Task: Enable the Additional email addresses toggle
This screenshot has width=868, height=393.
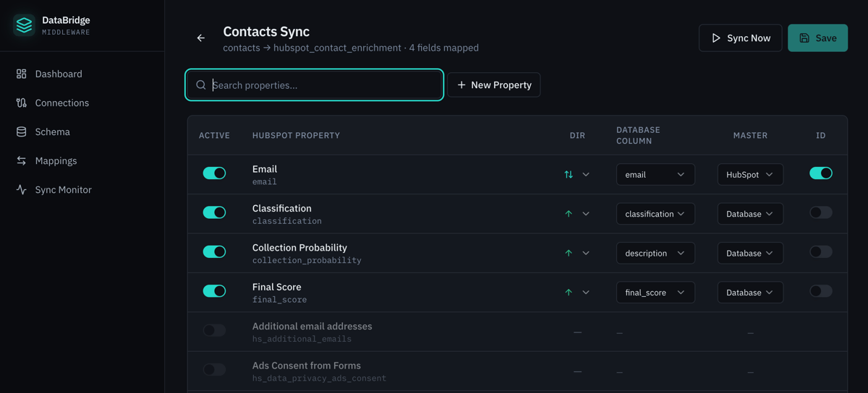Action: pyautogui.click(x=214, y=330)
